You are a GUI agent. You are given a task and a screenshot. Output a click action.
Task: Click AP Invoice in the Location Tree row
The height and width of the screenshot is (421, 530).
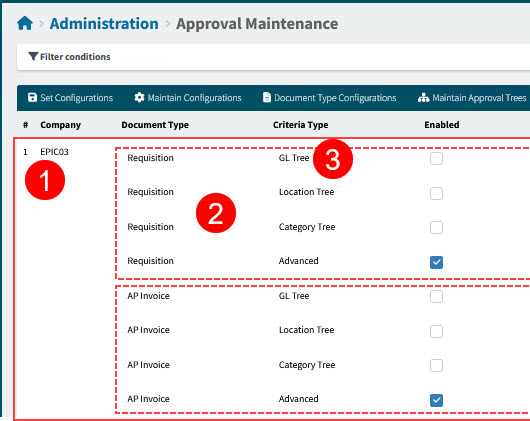coord(148,330)
